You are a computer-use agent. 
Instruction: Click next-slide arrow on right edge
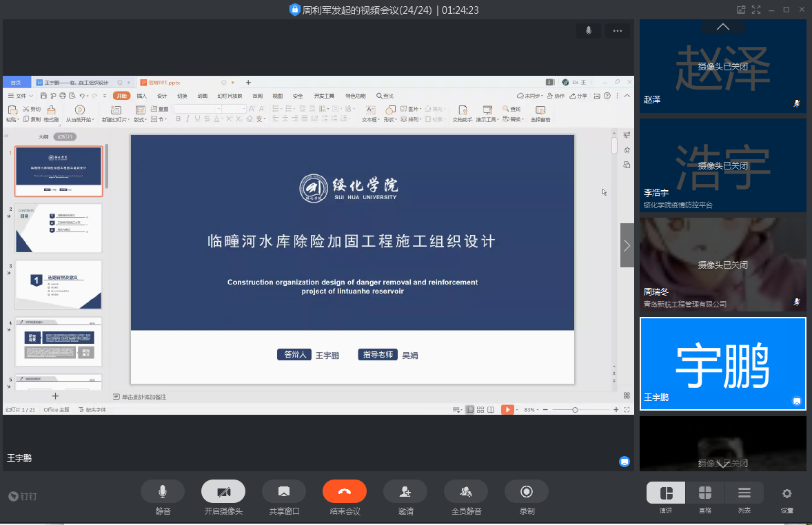pos(627,245)
